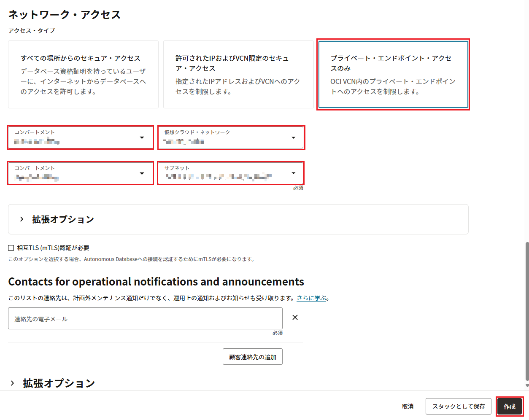Click the arrow in 仮想クラウド・ネットワーク dropdown
This screenshot has width=529, height=420.
tap(294, 137)
